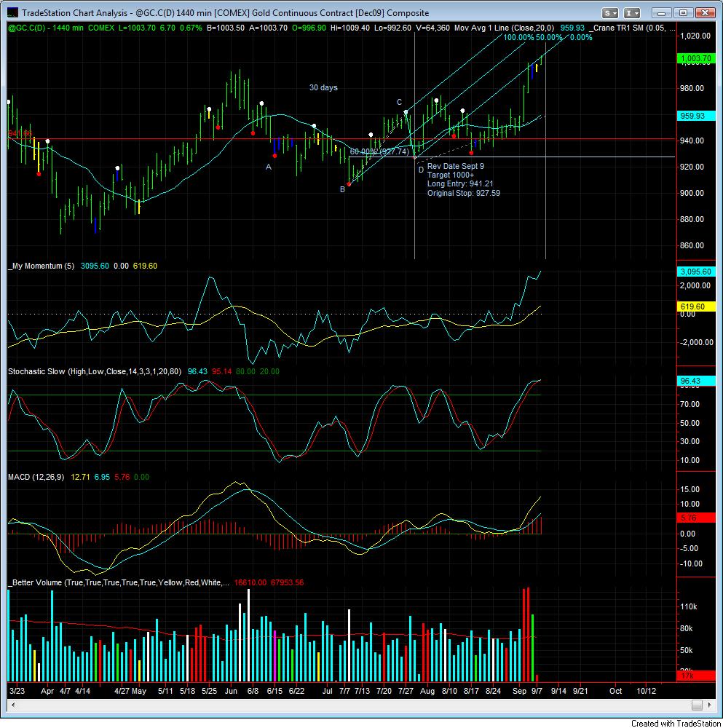Click the '50.00%' channel line label
Screen dimensions: 723x728
(x=548, y=38)
